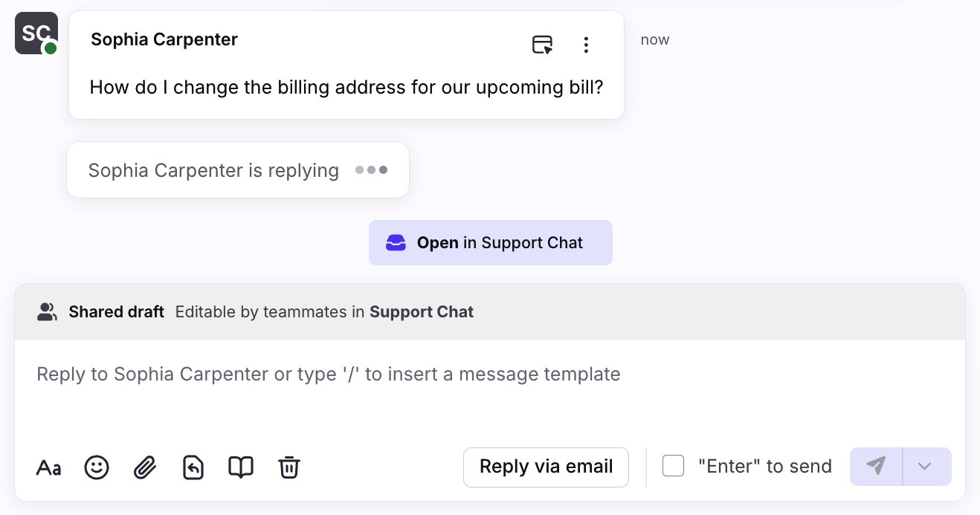980x515 pixels.
Task: Insert a saved reply template icon
Action: 193,467
